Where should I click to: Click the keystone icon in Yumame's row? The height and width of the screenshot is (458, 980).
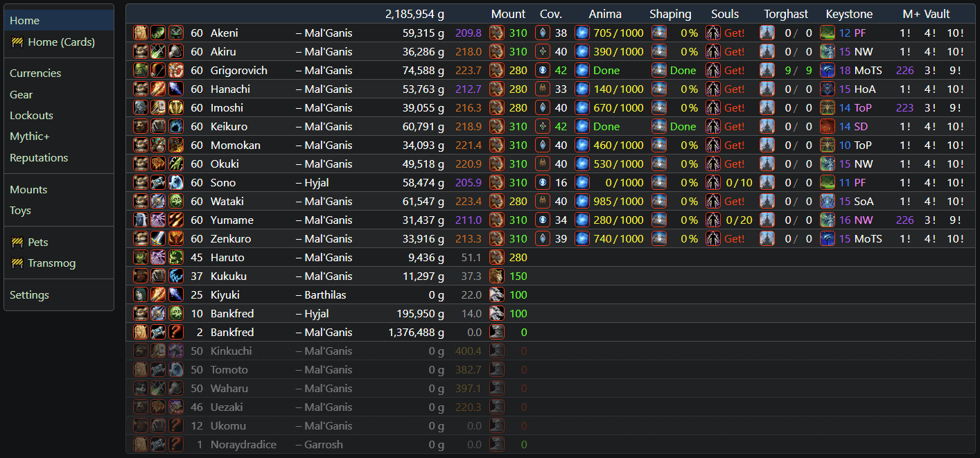(828, 220)
